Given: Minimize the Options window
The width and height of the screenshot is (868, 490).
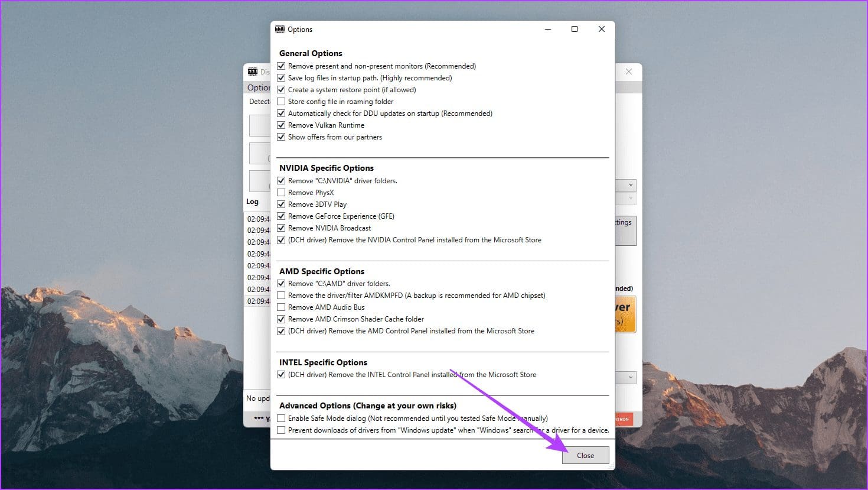Looking at the screenshot, I should (x=548, y=29).
